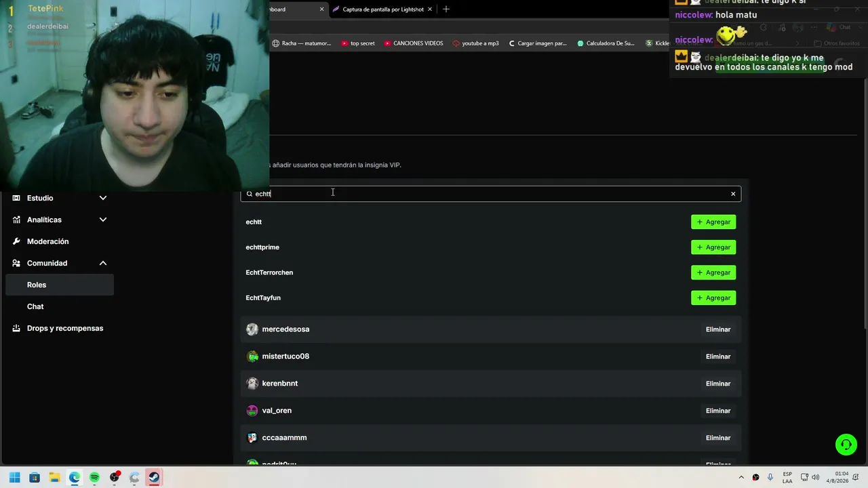Focus the VIP user search box
Viewport: 868px width, 488px height.
491,194
